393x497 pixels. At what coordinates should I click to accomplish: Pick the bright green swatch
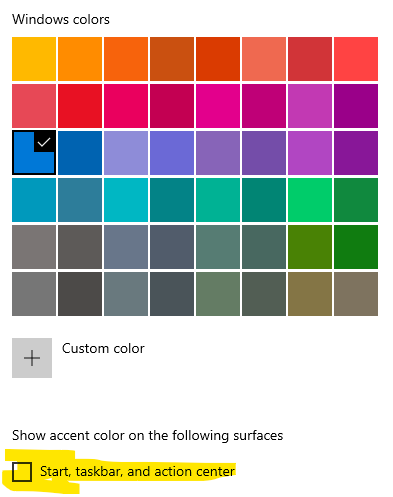coord(310,200)
